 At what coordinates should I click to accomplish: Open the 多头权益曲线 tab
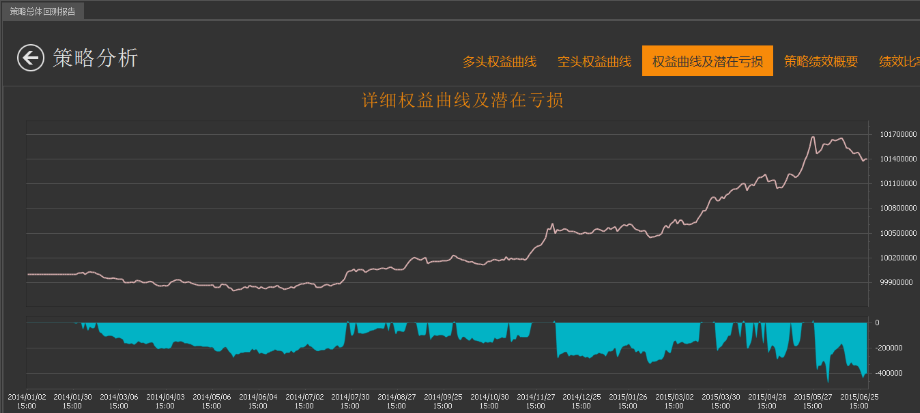point(499,62)
